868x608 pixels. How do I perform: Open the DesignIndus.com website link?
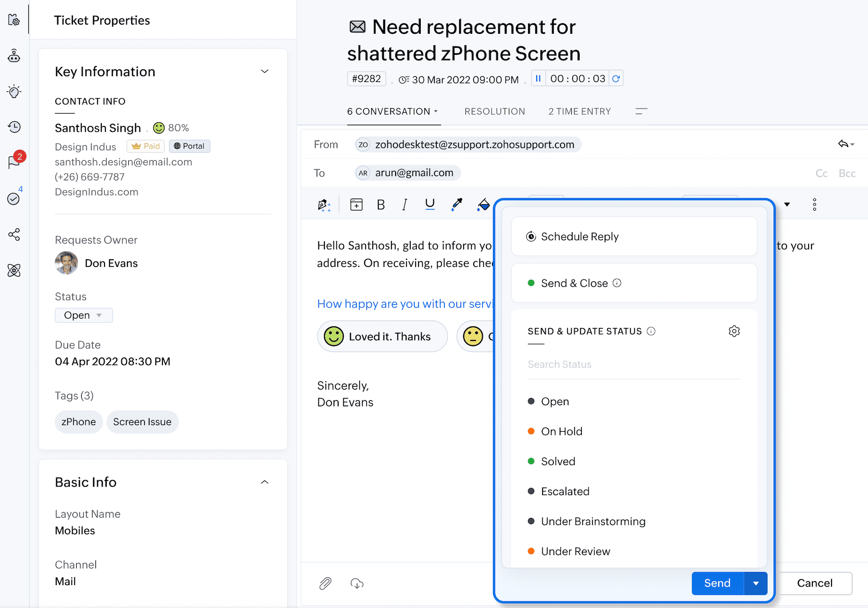click(x=96, y=192)
